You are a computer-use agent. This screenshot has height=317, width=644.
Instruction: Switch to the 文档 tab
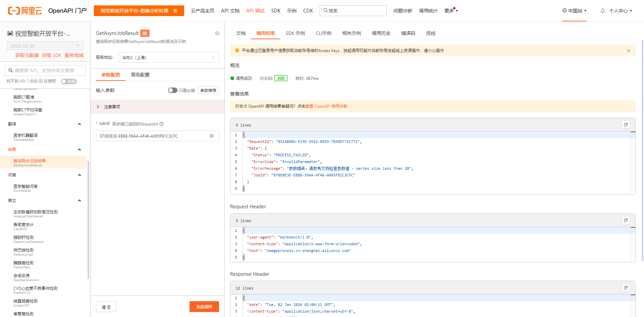coord(241,33)
